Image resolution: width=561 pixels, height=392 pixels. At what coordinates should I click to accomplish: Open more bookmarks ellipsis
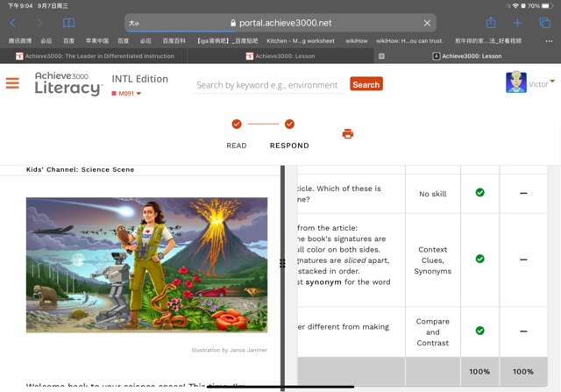[549, 41]
